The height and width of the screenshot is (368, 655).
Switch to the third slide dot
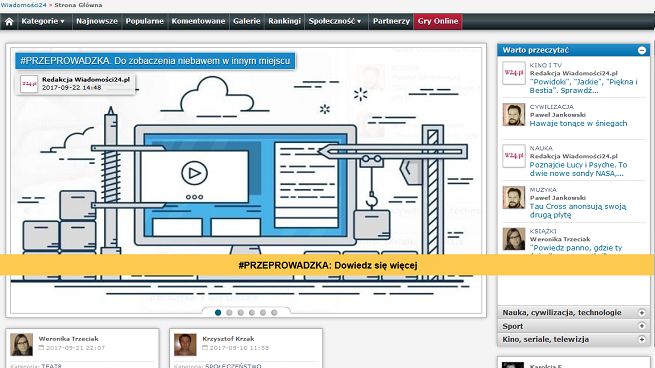(241, 312)
